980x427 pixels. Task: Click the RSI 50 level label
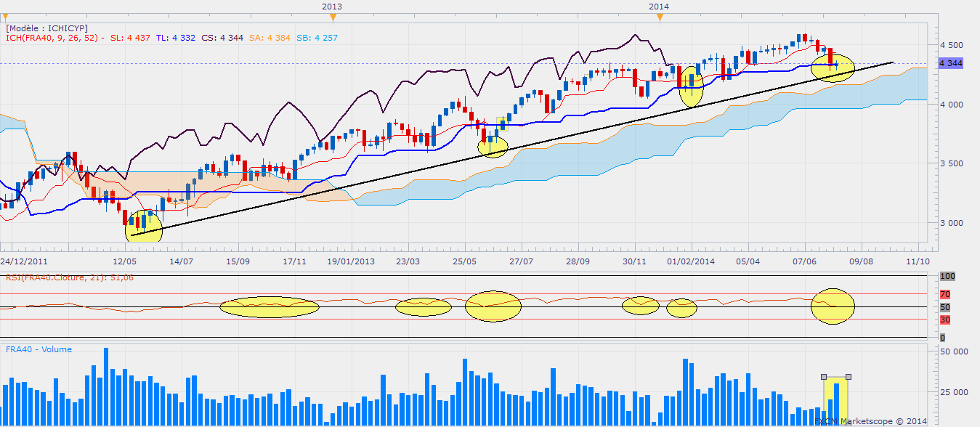pos(944,307)
